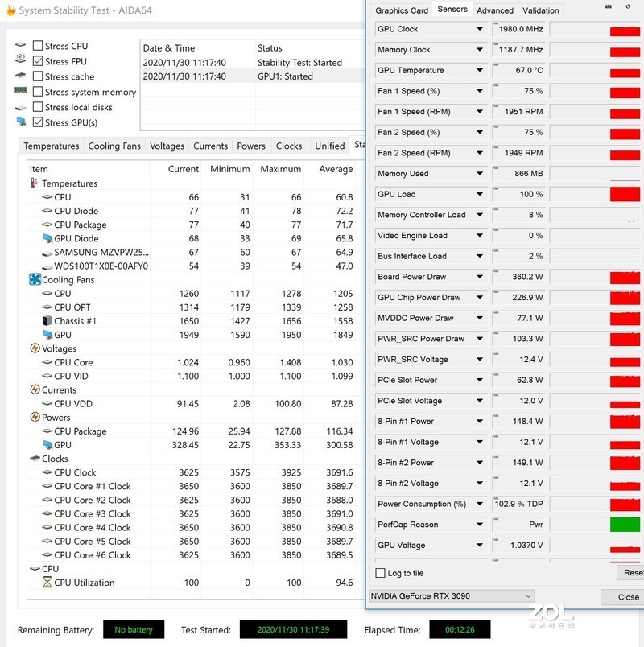Click the Elapsed Time 00:12:26 display
This screenshot has width=644, height=647.
tap(460, 629)
